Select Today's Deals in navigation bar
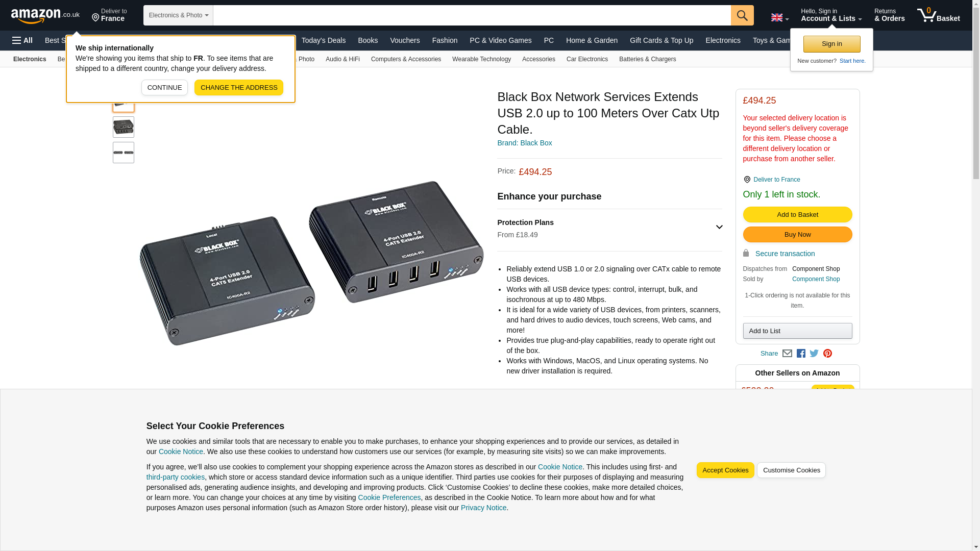The image size is (980, 551). [x=323, y=40]
